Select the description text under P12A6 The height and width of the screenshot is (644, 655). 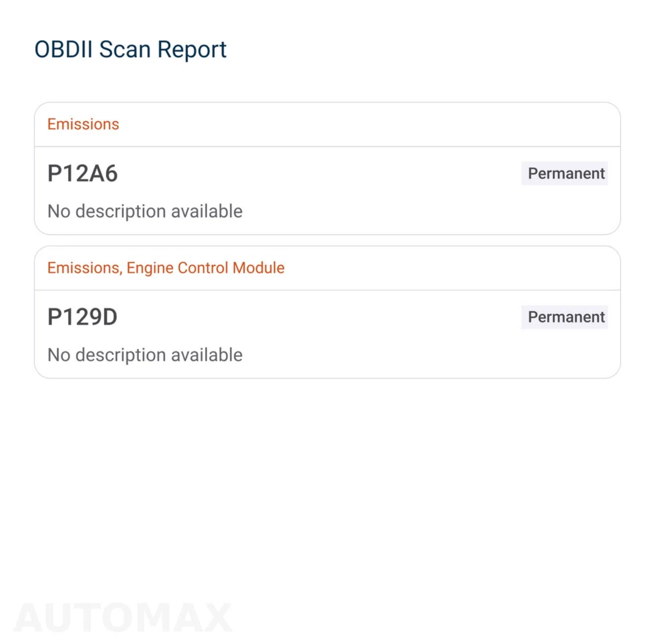click(145, 211)
